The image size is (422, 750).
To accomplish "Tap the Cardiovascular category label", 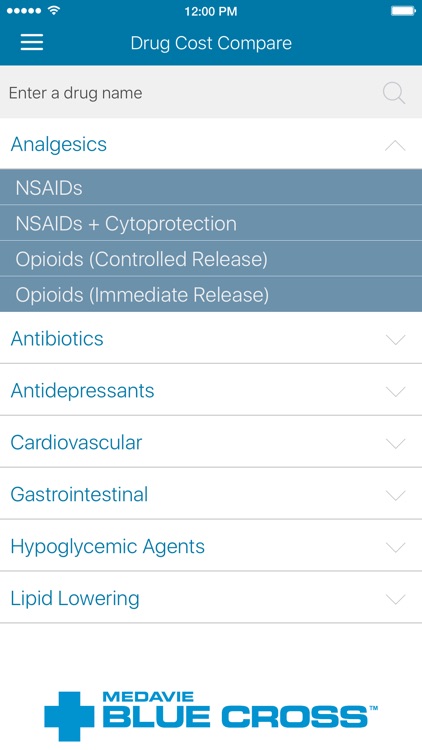I will point(76,442).
